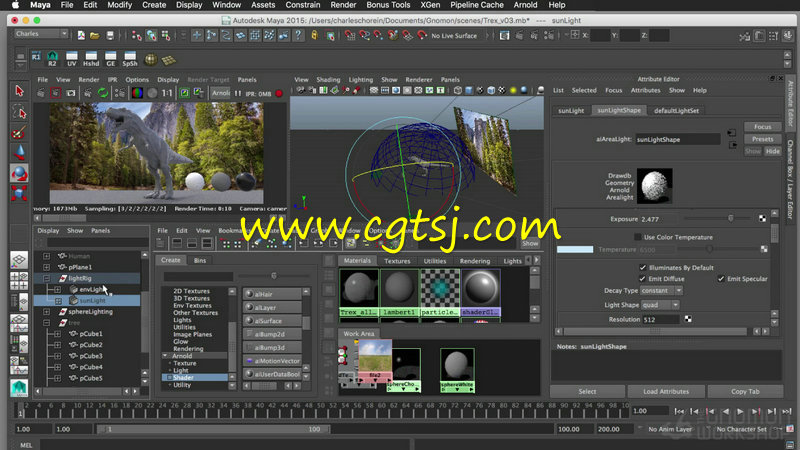Stop IPR with the red circle button
Screen dimensions: 800x450
279,93
